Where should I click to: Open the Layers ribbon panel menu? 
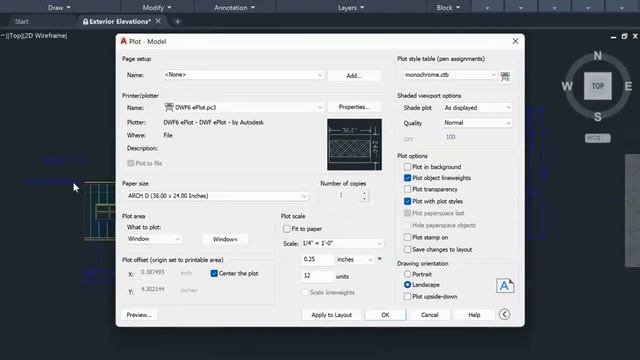point(351,7)
